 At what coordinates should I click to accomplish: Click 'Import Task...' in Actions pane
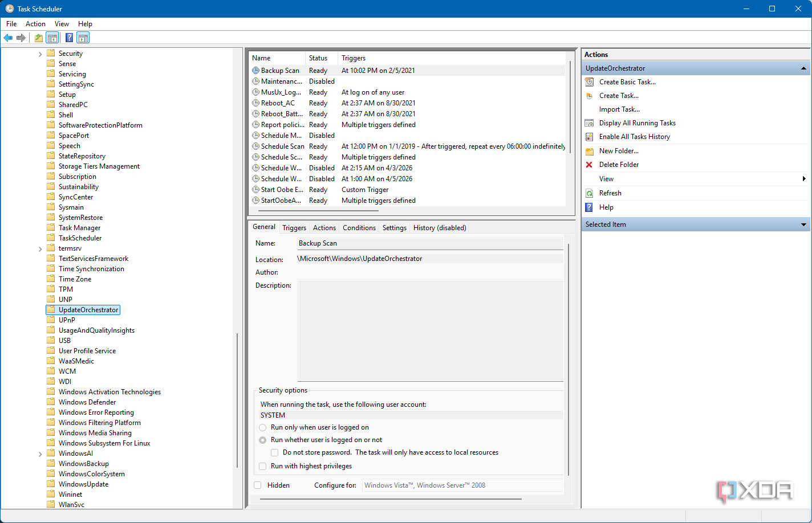tap(619, 109)
